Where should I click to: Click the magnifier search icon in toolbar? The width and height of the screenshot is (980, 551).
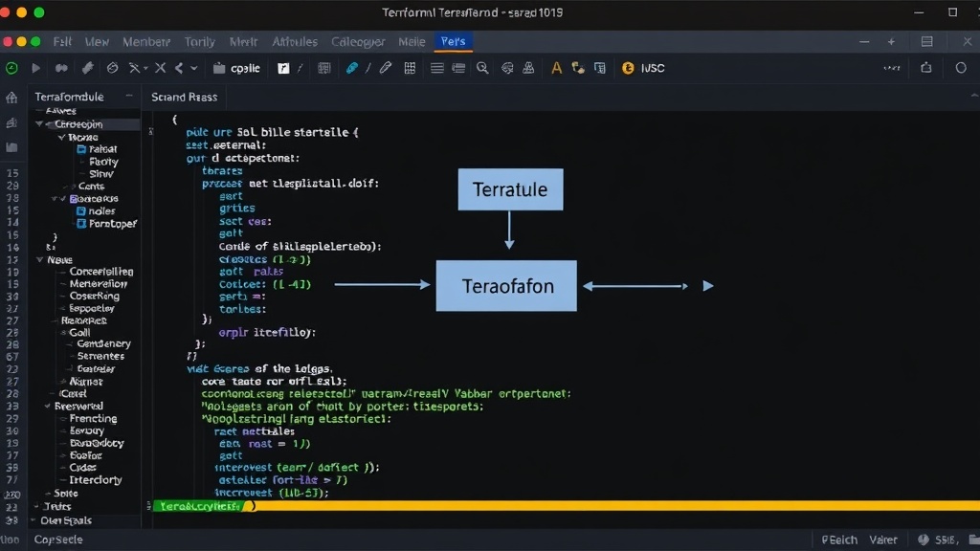pos(482,68)
